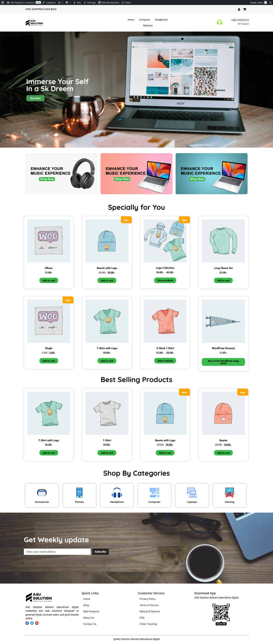Open the shopping cart icon
The width and height of the screenshot is (273, 644).
(244, 9)
